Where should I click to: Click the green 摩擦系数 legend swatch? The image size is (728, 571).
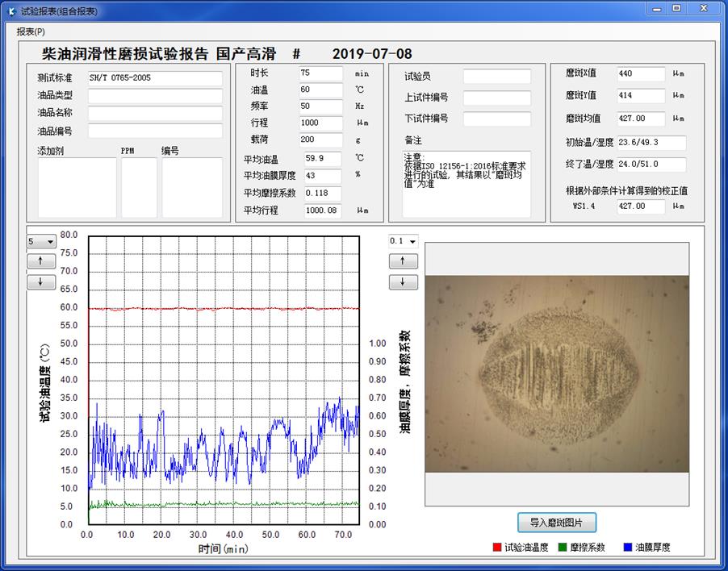[563, 548]
